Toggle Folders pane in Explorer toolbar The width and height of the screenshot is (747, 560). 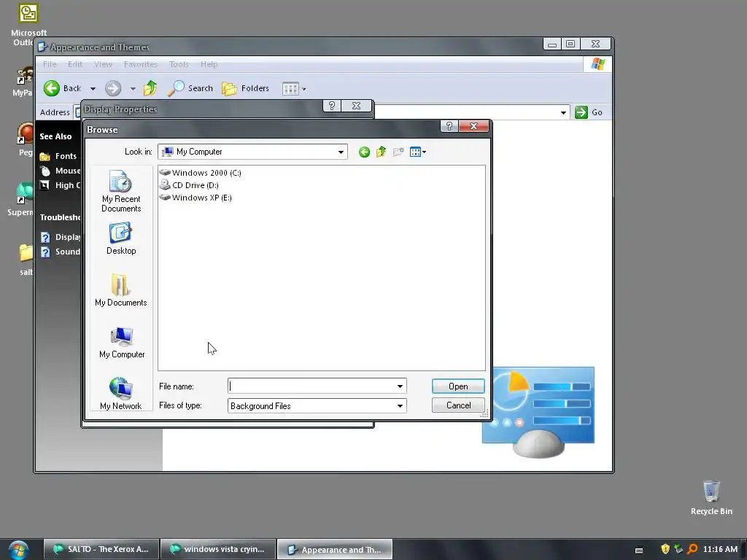tap(246, 88)
